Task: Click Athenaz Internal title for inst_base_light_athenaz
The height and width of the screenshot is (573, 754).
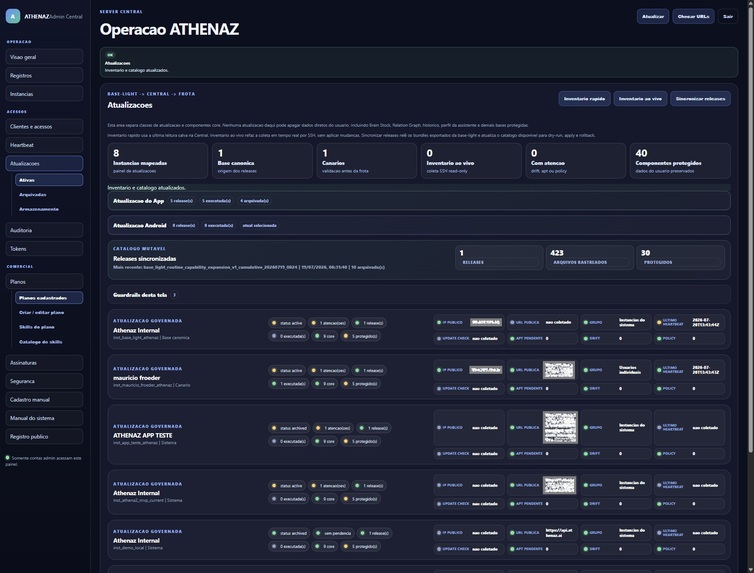Action: point(136,330)
